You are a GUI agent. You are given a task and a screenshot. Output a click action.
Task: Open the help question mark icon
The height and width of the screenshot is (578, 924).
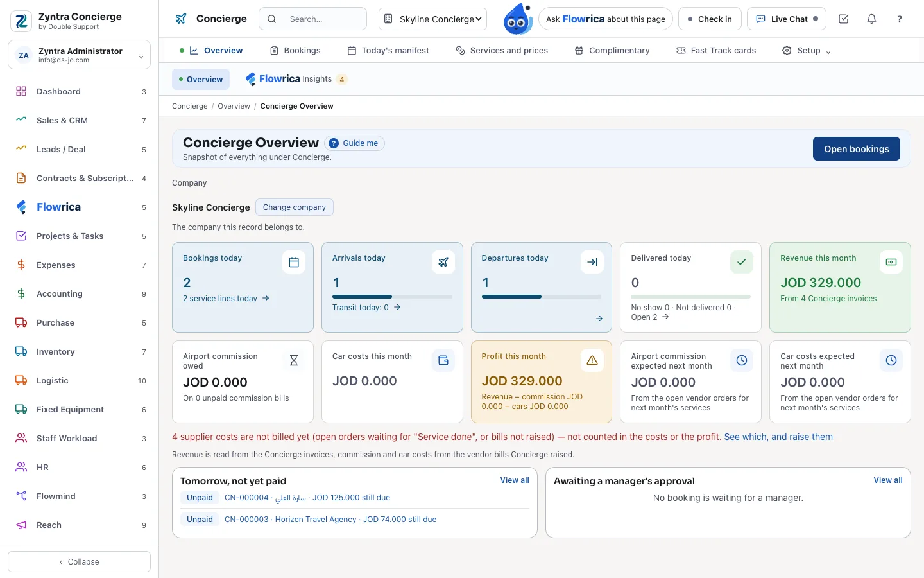(x=900, y=19)
